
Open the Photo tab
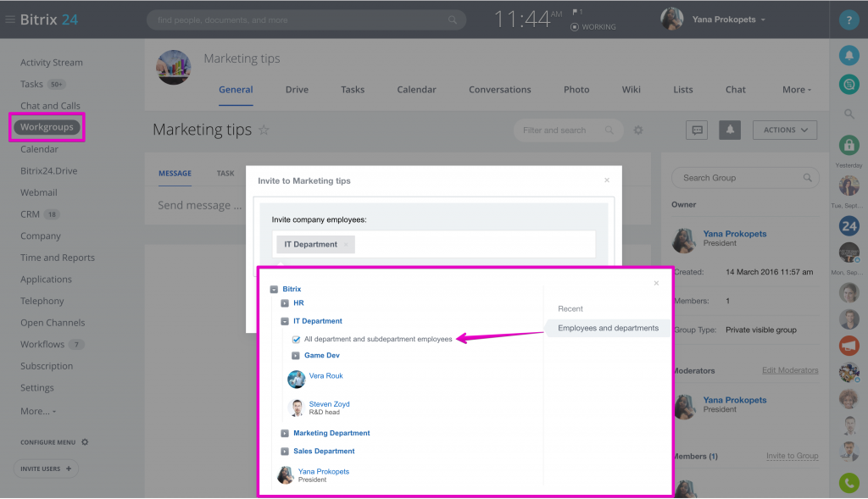coord(576,90)
